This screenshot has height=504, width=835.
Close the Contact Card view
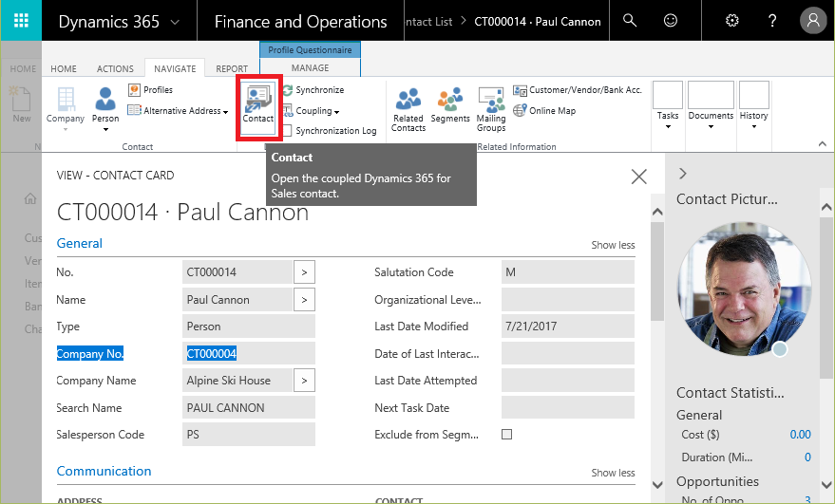638,177
